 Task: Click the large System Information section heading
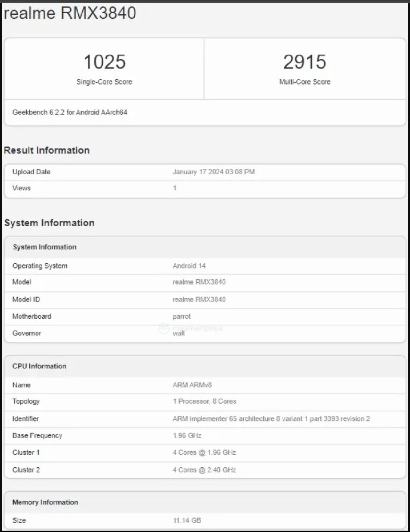[49, 223]
